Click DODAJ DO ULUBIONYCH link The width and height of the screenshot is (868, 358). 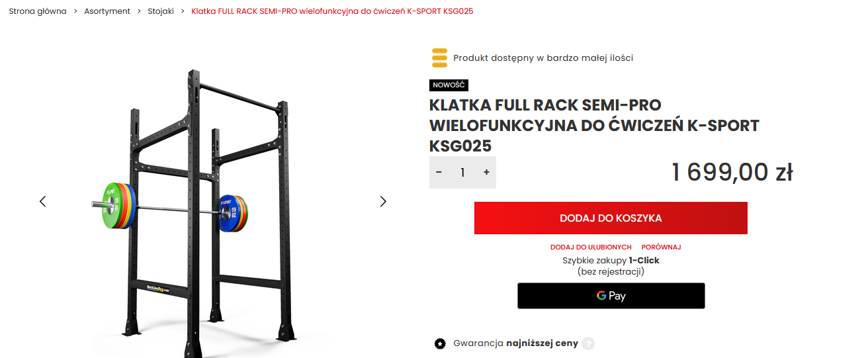click(x=591, y=247)
